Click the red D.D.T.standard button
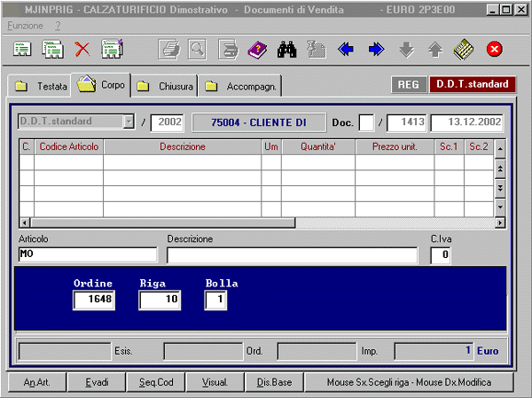The image size is (532, 398). [x=473, y=84]
